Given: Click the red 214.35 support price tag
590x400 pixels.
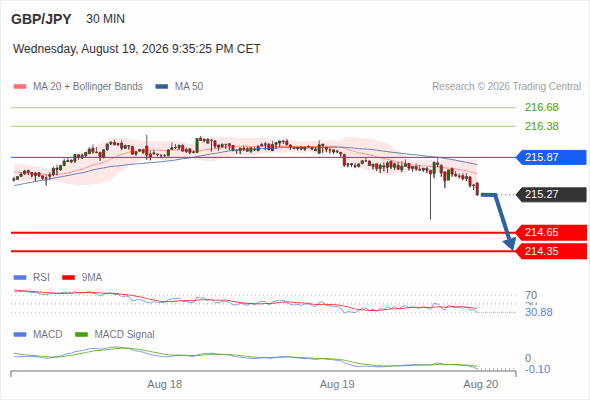Looking at the screenshot, I should [551, 251].
